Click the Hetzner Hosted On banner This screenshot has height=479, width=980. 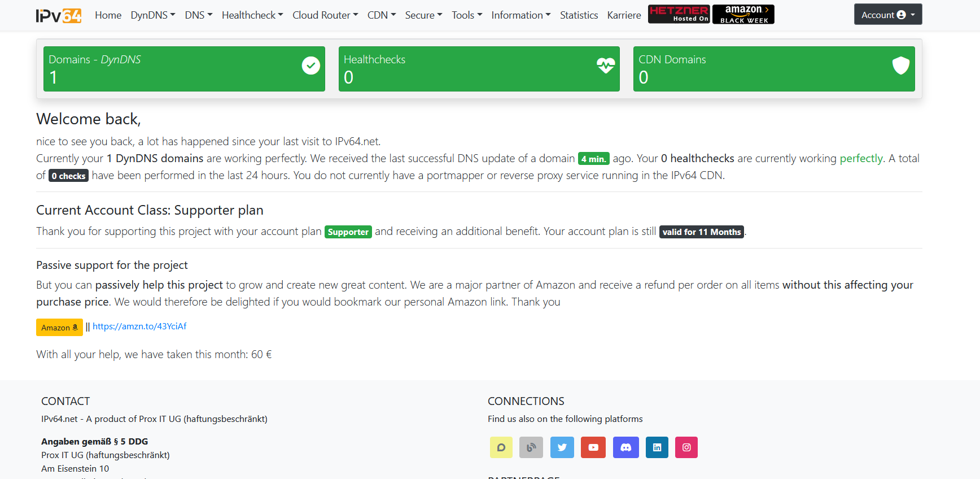point(679,14)
